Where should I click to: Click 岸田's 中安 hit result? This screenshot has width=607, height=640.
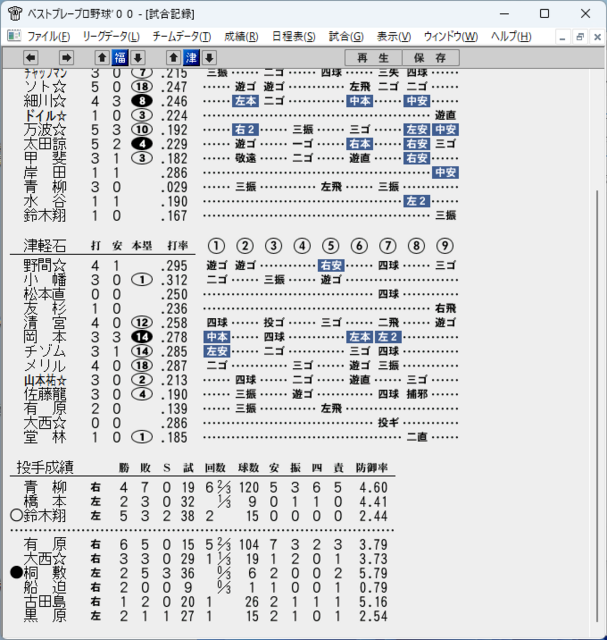point(445,172)
